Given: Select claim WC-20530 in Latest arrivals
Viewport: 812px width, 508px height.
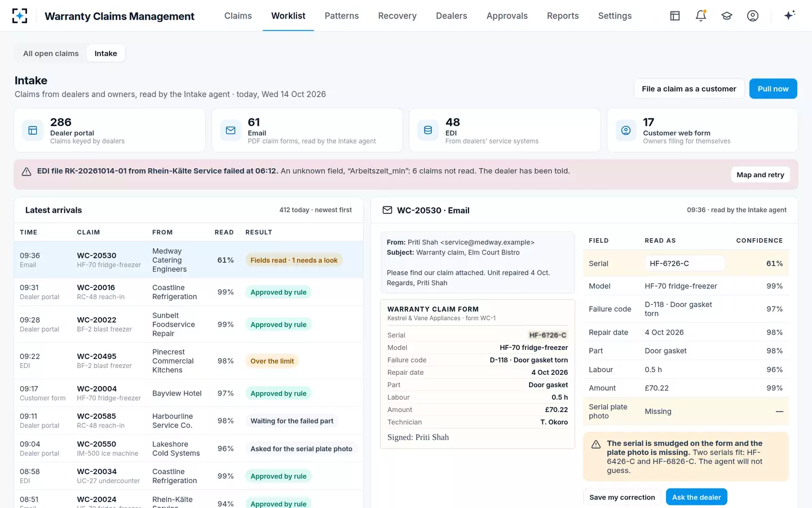Looking at the screenshot, I should click(188, 260).
